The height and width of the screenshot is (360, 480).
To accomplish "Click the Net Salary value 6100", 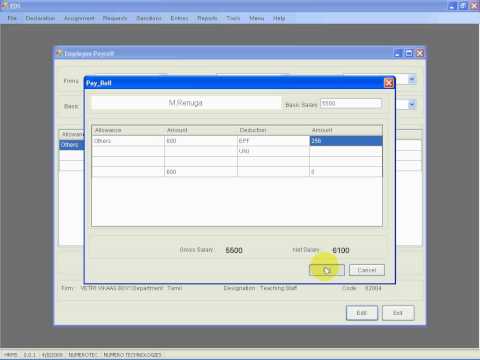I will pyautogui.click(x=341, y=250).
